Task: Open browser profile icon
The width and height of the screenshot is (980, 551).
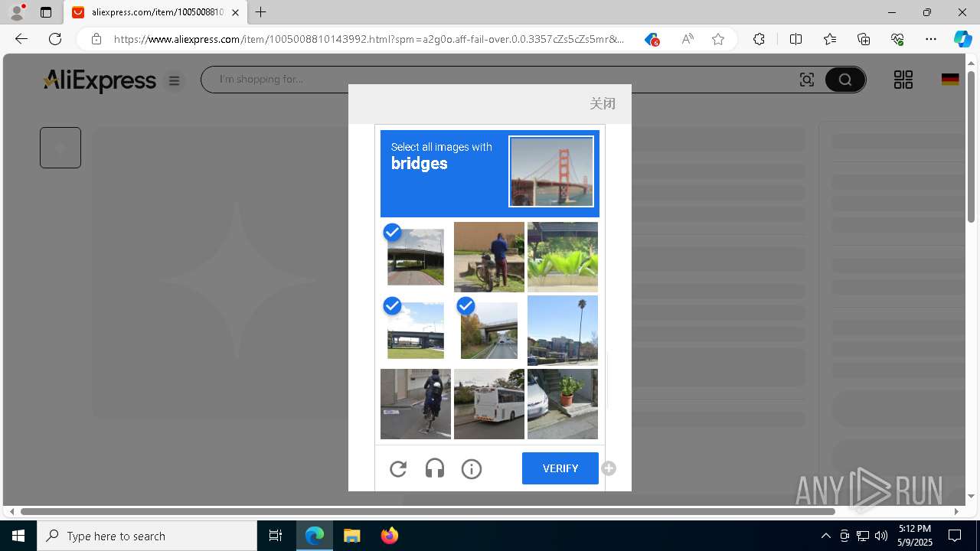Action: [x=16, y=12]
